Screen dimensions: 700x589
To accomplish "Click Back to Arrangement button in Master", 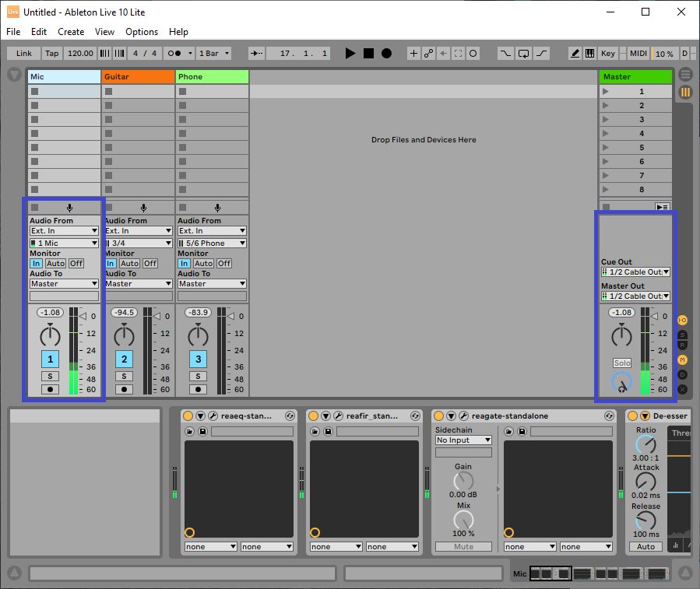I will pyautogui.click(x=662, y=207).
